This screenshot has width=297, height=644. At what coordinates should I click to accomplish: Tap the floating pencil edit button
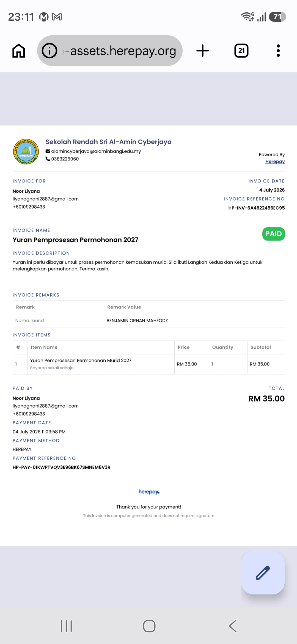[263, 573]
